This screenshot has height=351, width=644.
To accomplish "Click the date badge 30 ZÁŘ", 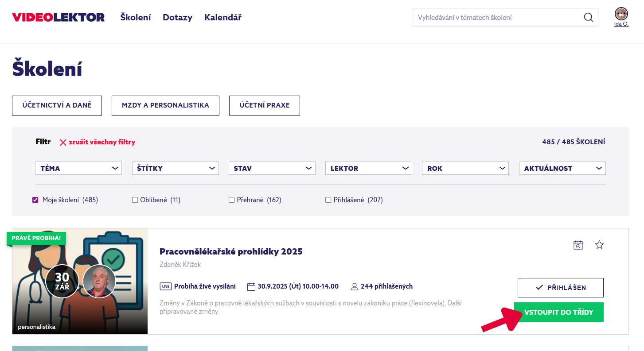I will tap(62, 281).
